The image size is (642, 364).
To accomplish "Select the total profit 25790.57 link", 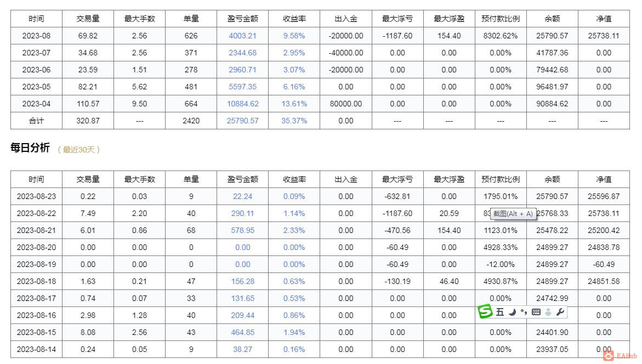I will coord(242,121).
